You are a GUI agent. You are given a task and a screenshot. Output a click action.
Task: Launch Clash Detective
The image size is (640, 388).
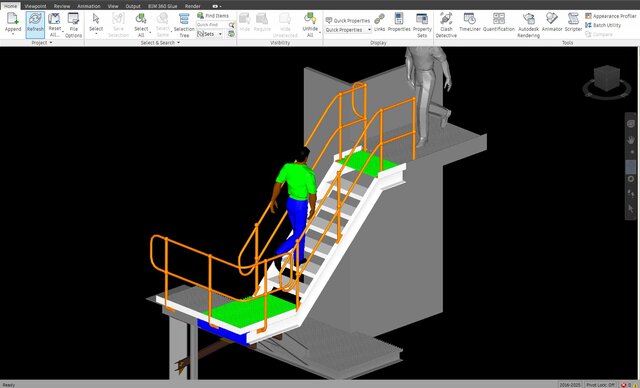[x=446, y=25]
